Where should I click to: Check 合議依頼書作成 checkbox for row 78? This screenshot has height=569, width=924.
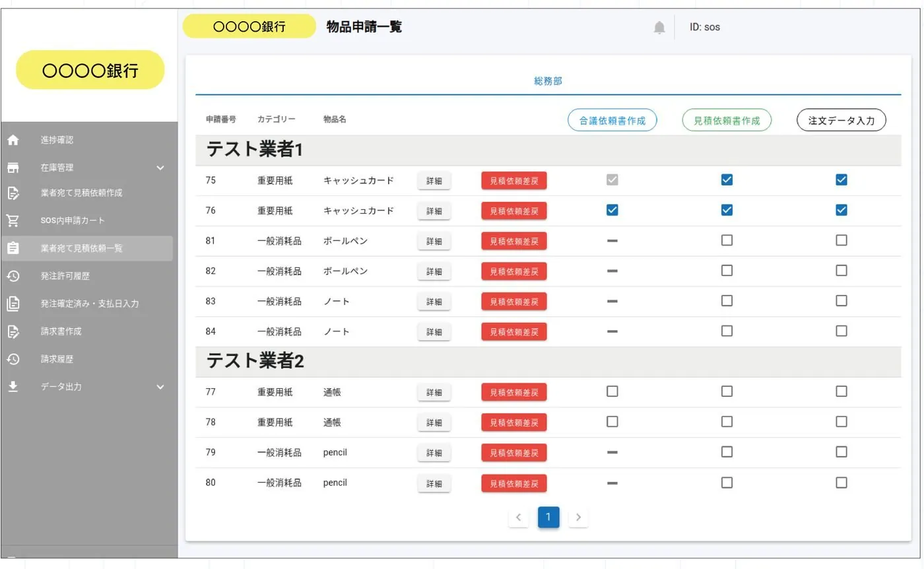coord(612,421)
